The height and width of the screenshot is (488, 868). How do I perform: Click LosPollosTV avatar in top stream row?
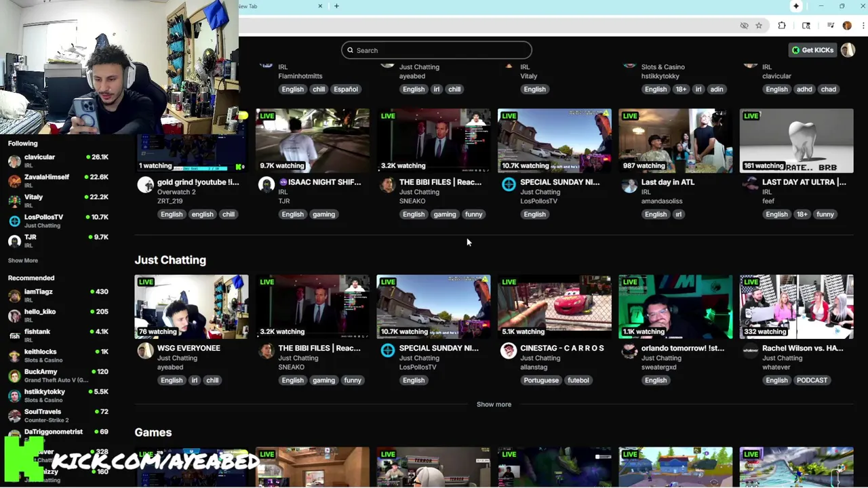click(x=509, y=184)
